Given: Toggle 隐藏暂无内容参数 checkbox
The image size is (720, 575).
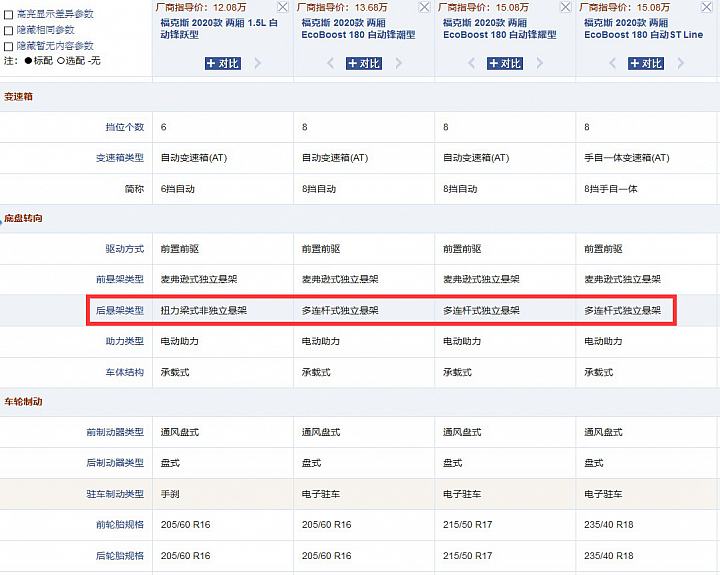Looking at the screenshot, I should coord(8,46).
